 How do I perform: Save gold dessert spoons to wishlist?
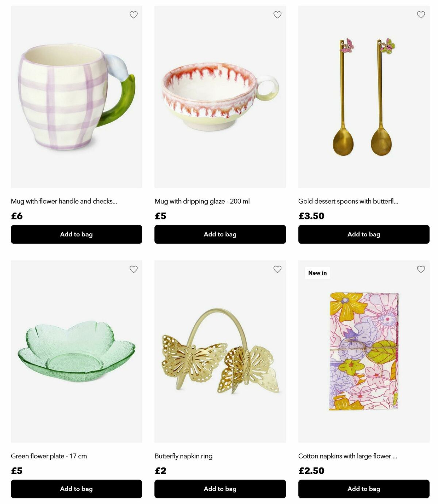421,15
